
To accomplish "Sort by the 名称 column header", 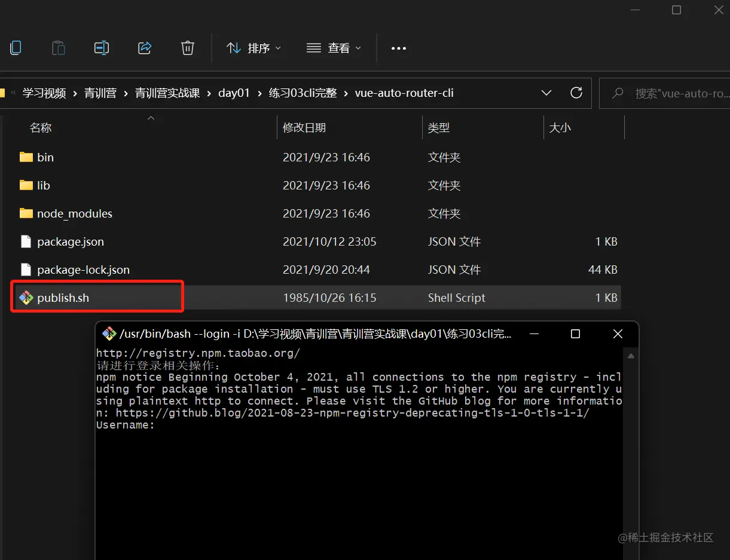I will 41,127.
